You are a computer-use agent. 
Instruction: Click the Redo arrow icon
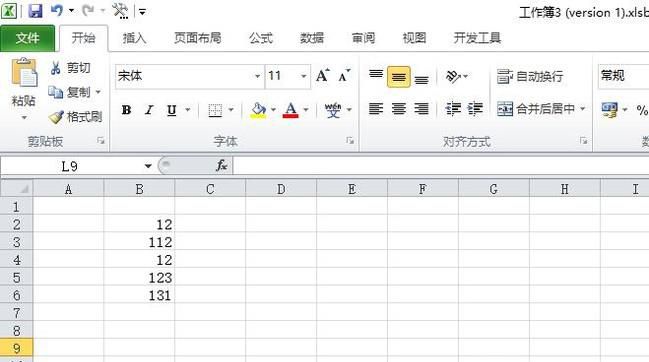[x=88, y=11]
